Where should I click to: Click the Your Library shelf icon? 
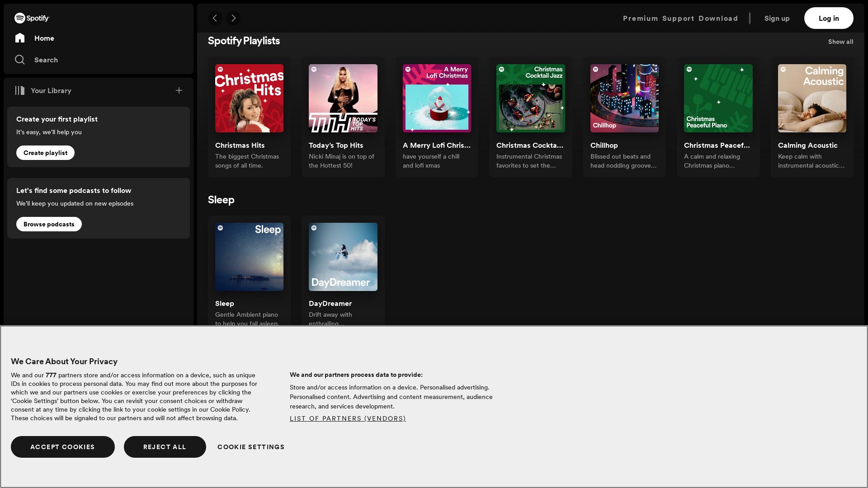pyautogui.click(x=20, y=90)
